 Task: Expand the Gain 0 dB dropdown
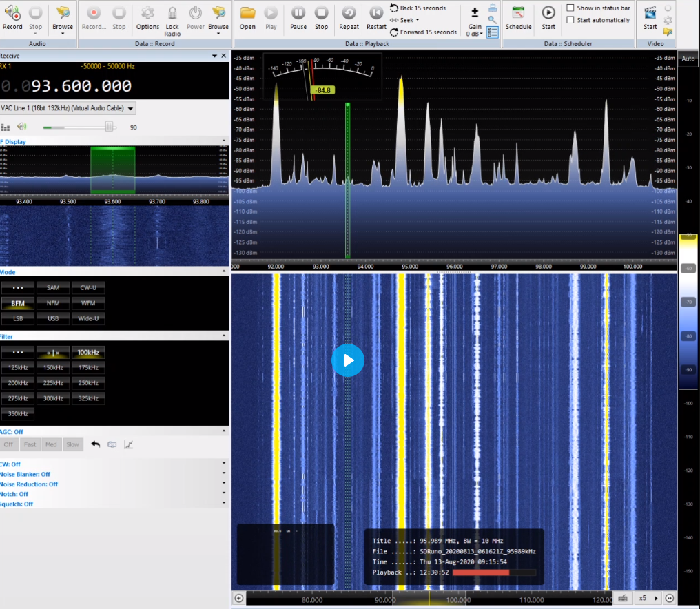click(x=475, y=33)
